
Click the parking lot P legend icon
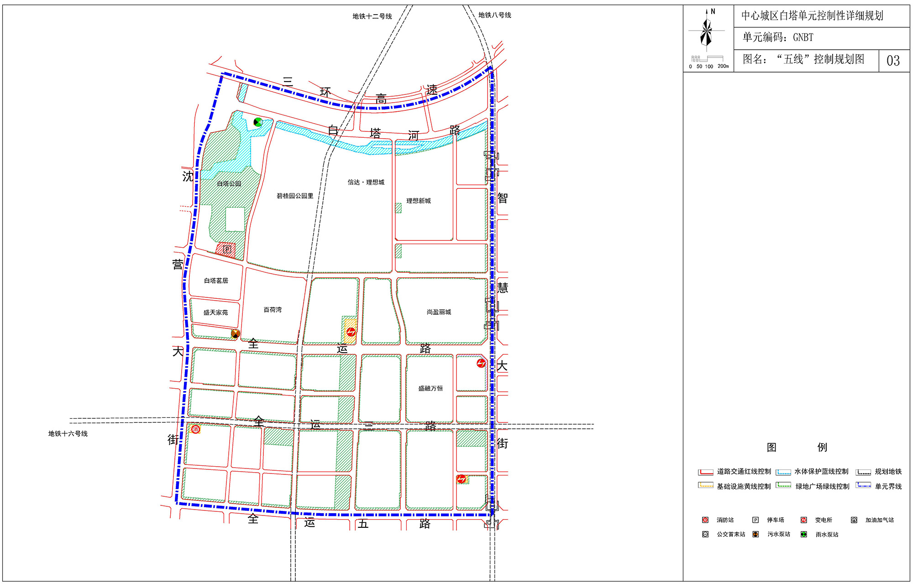756,520
